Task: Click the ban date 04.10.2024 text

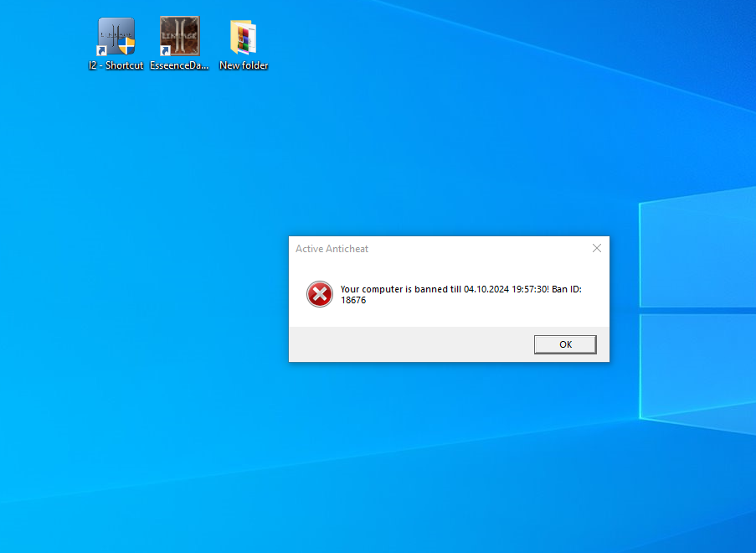Action: (x=486, y=289)
